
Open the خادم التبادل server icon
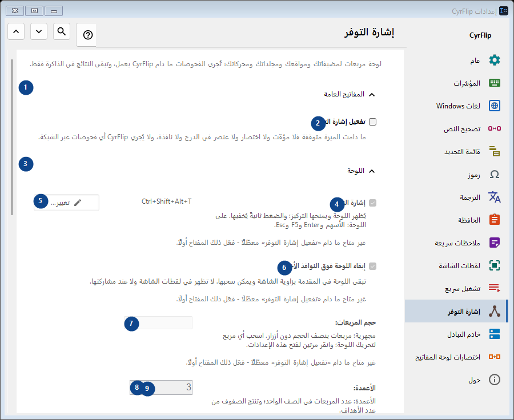click(x=495, y=334)
